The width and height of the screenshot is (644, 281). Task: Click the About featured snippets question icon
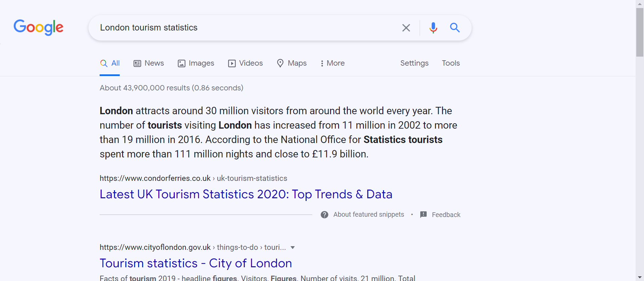point(324,215)
